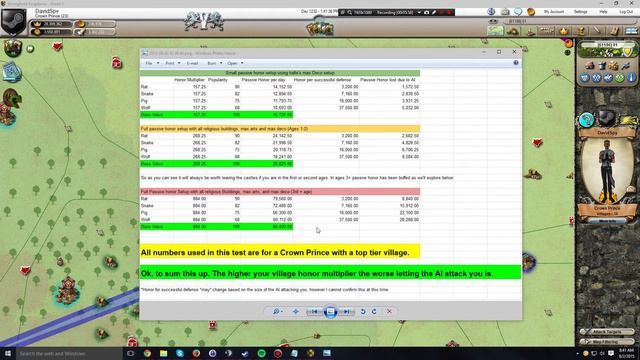Image resolution: width=640 pixels, height=360 pixels.
Task: Click the teal round icon above avatar
Action: [x=586, y=120]
